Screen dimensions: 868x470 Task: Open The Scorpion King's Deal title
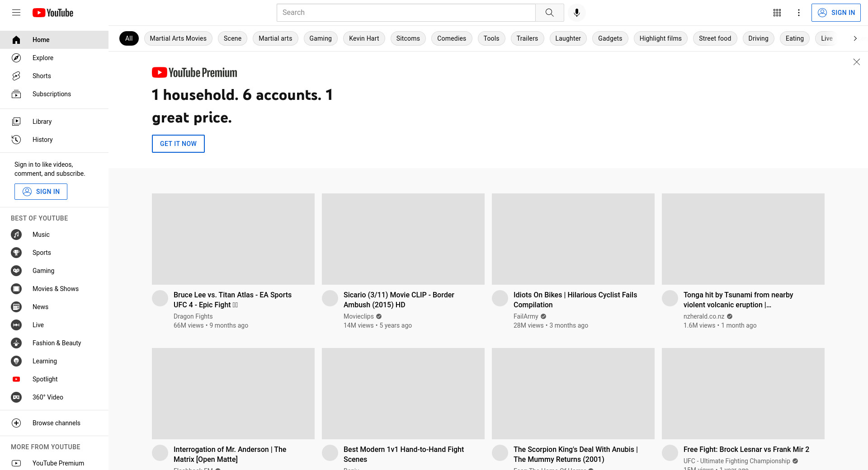tap(576, 454)
